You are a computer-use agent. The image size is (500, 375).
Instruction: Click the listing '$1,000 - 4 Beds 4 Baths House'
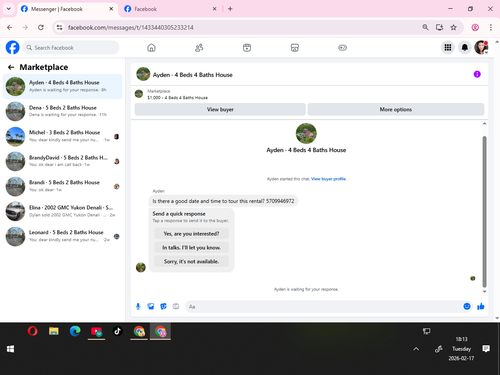point(177,98)
